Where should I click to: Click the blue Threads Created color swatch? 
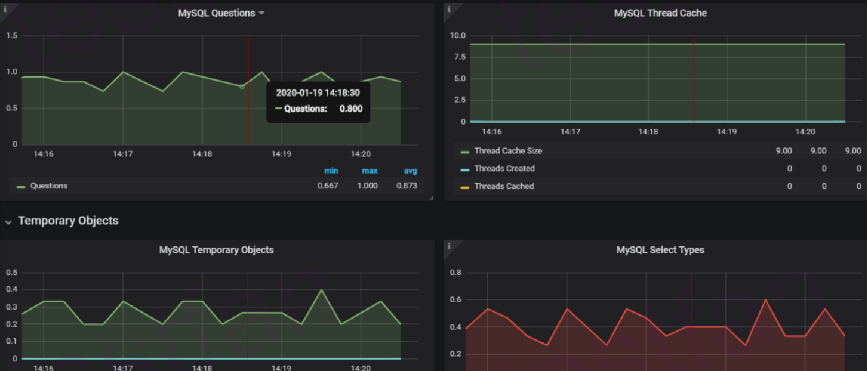[x=465, y=169]
